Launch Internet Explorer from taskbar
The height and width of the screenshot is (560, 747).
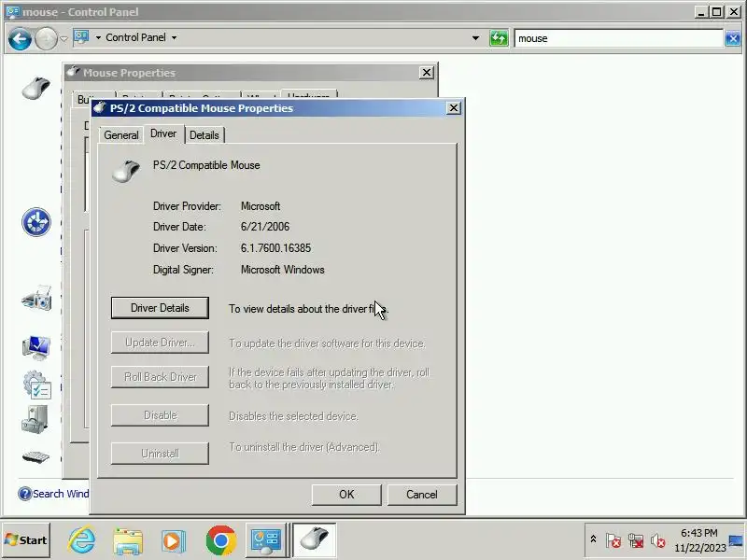[x=82, y=540]
